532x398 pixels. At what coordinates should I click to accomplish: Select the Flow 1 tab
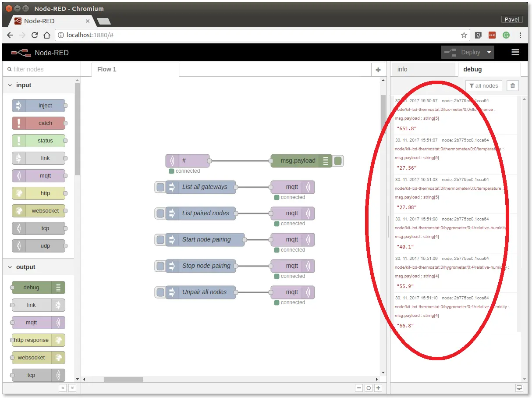(135, 69)
